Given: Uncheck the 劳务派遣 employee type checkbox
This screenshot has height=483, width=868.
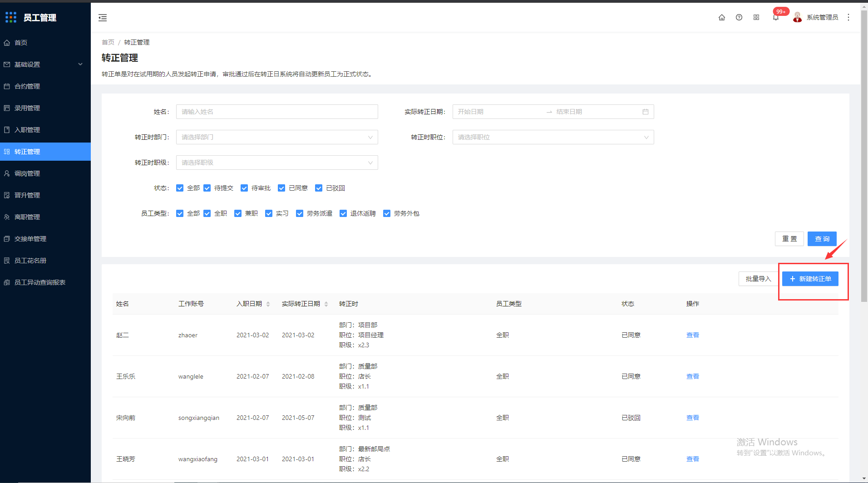Looking at the screenshot, I should tap(300, 213).
